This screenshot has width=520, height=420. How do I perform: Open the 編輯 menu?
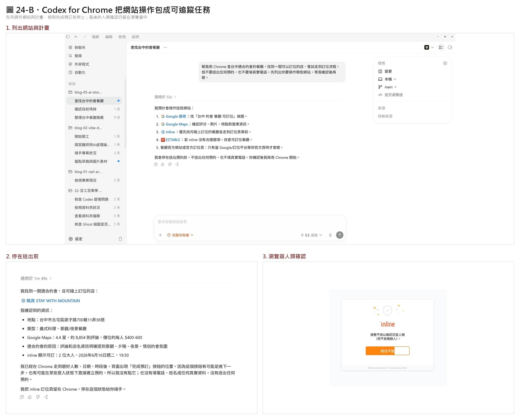pyautogui.click(x=109, y=37)
